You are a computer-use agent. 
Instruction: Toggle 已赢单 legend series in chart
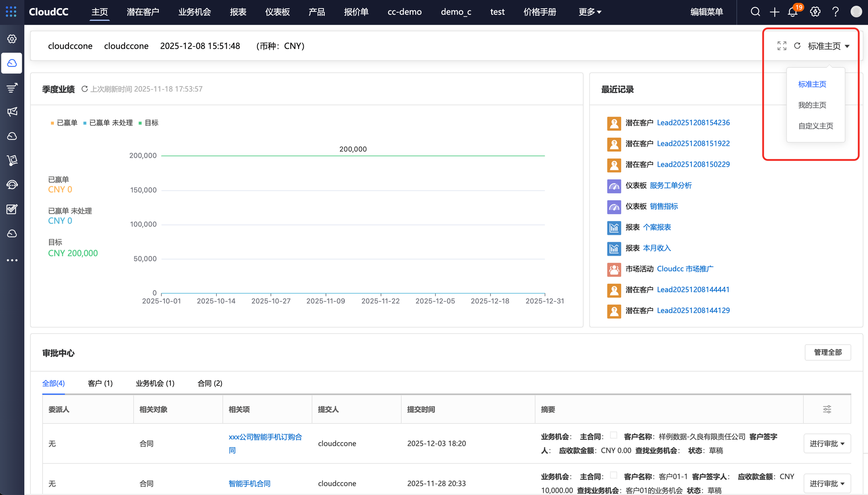[64, 123]
